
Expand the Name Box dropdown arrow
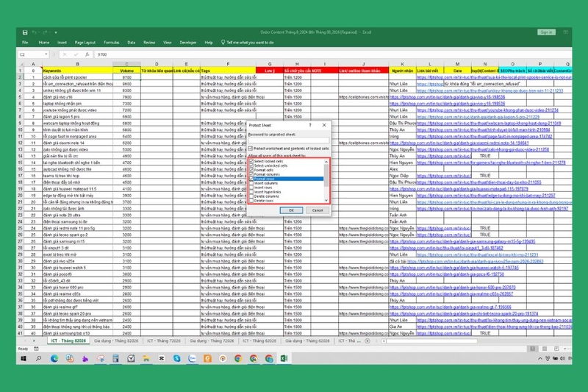click(46, 54)
